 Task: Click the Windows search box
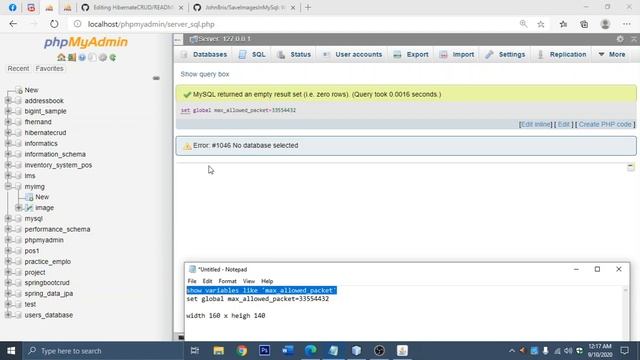pyautogui.click(x=102, y=351)
